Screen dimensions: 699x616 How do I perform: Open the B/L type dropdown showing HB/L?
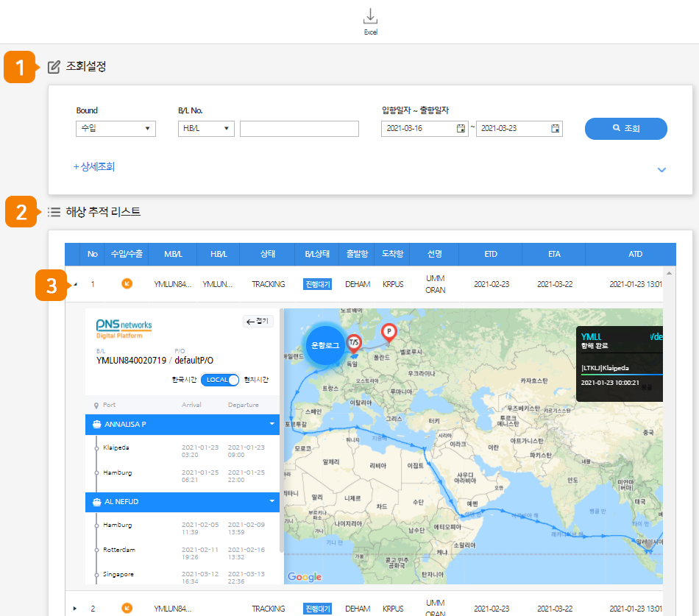point(206,129)
